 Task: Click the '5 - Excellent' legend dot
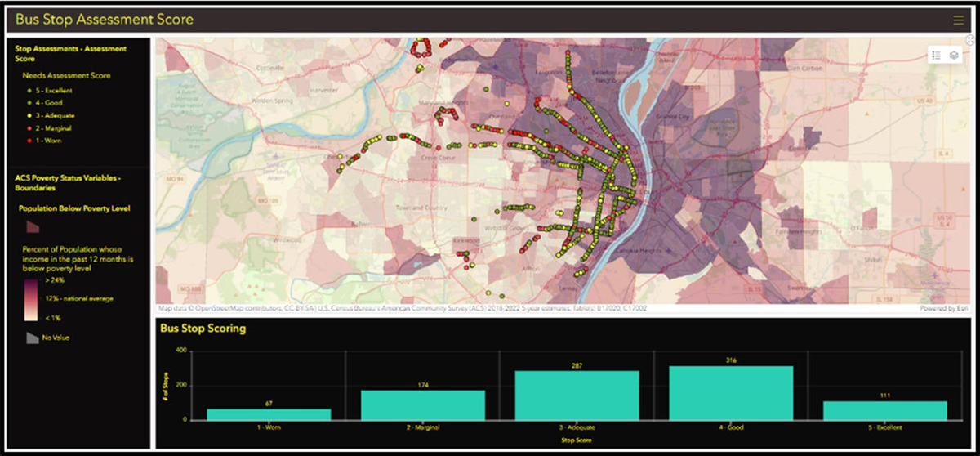pyautogui.click(x=30, y=90)
